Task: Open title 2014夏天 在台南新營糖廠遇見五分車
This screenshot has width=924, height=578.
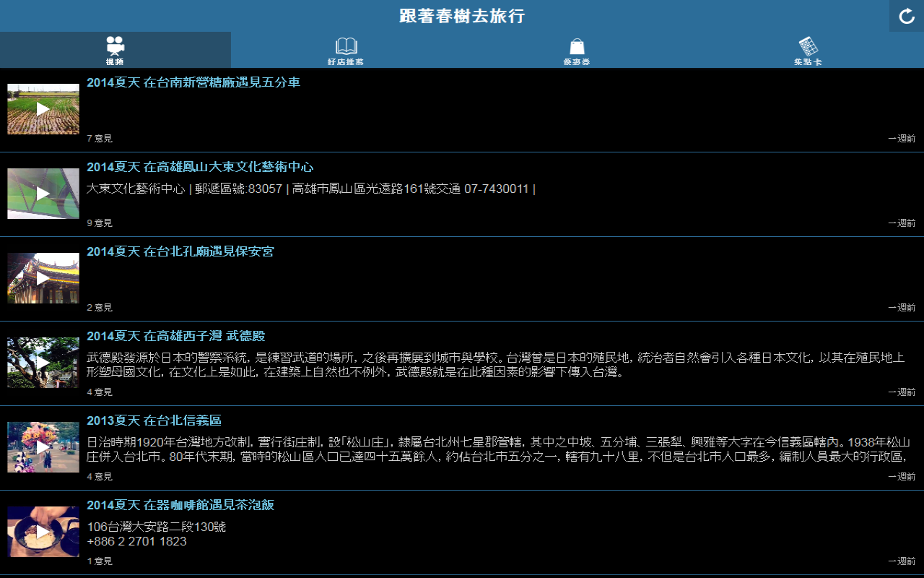Action: coord(193,82)
